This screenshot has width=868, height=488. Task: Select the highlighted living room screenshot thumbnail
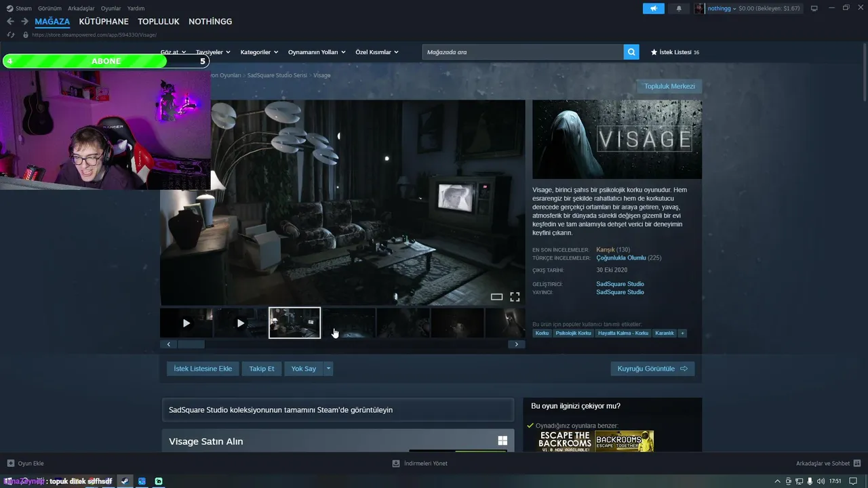pos(295,323)
